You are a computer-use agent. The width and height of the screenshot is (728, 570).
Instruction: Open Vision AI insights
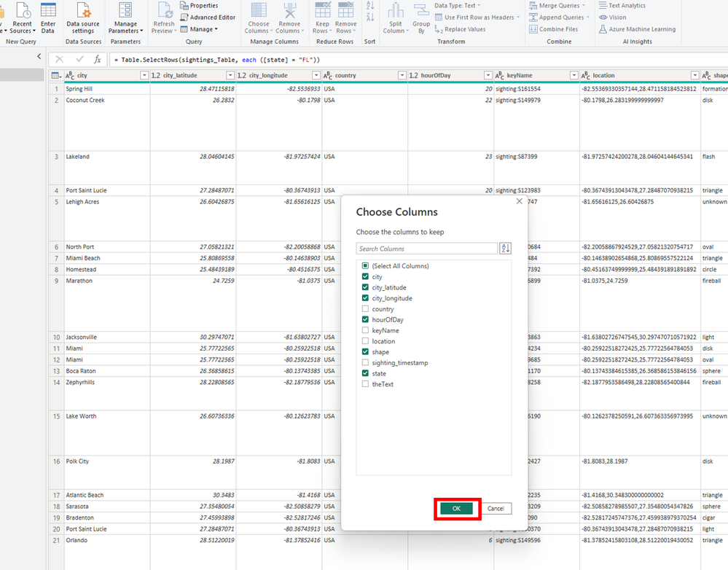(612, 17)
